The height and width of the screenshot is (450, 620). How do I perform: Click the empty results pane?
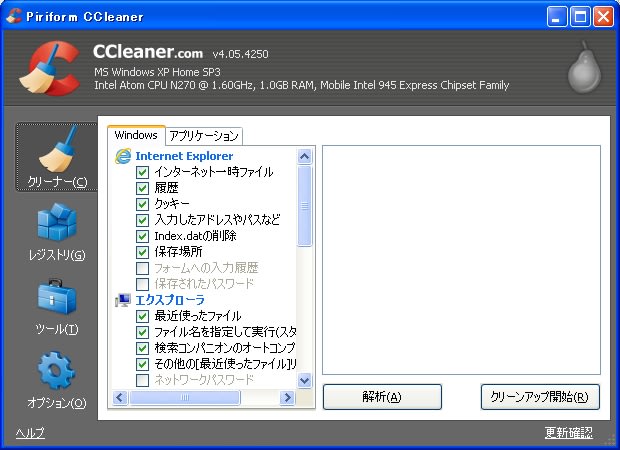[461, 260]
